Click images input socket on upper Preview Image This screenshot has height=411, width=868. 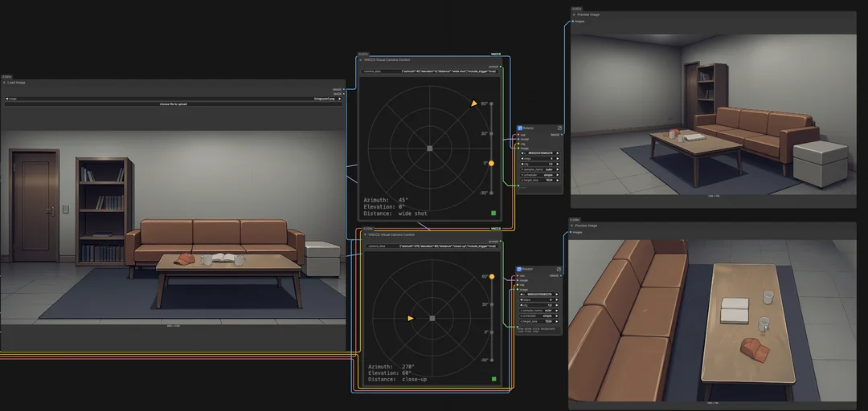click(x=573, y=22)
